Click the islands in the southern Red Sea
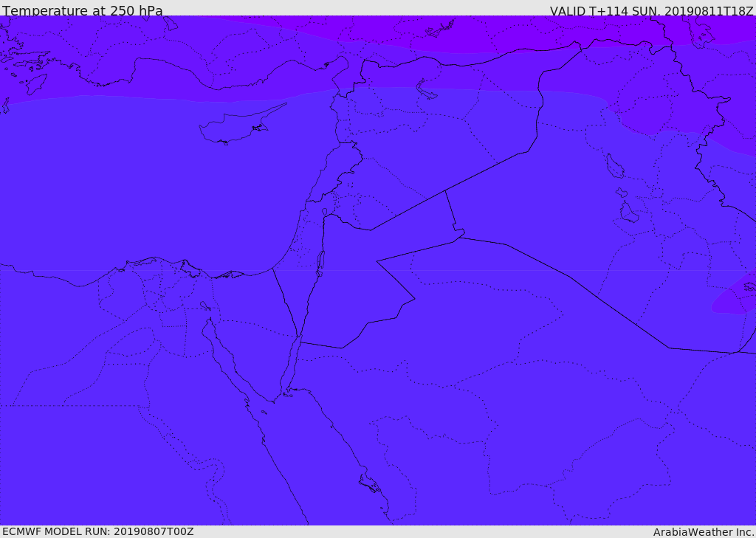The height and width of the screenshot is (538, 756). [x=369, y=485]
